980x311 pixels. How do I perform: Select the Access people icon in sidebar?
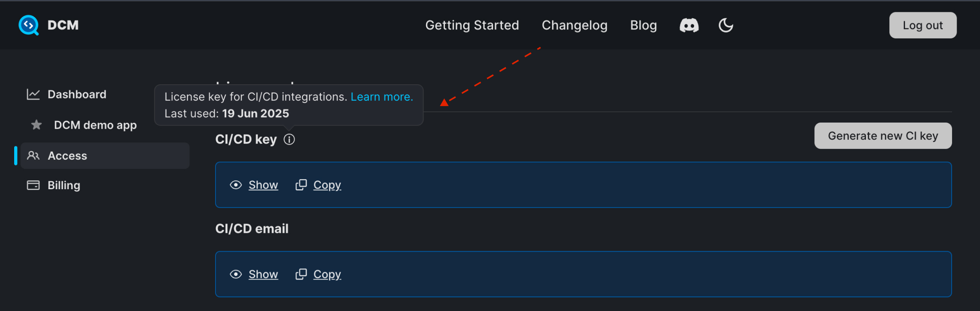point(33,155)
